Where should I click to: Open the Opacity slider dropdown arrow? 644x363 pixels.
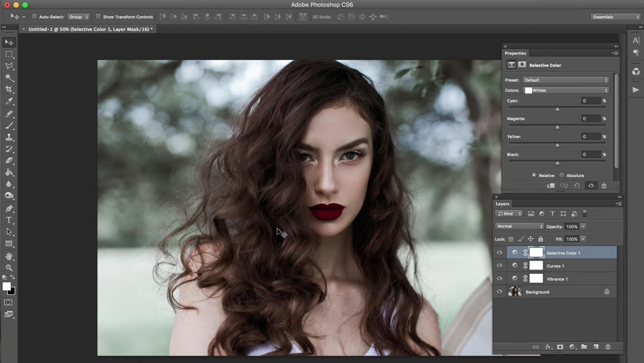coord(583,227)
